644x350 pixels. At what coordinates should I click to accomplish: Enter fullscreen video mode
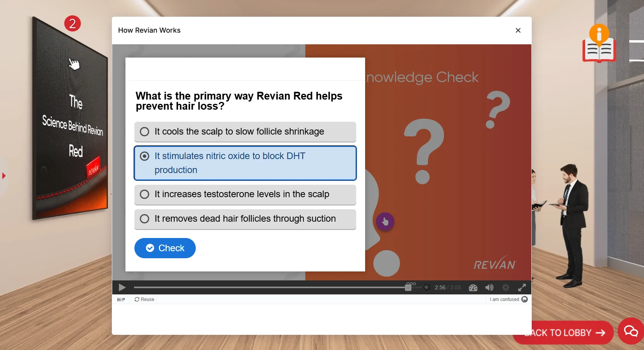[x=522, y=288]
